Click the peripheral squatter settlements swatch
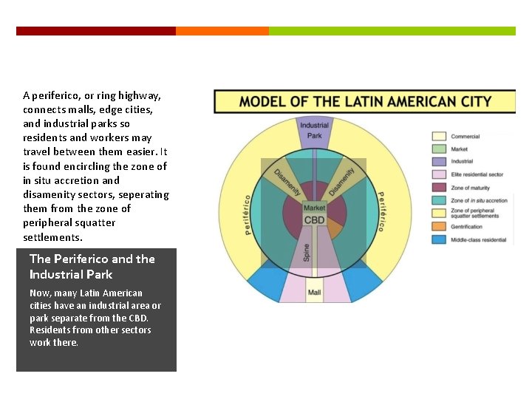This screenshot has width=532, height=399. pyautogui.click(x=439, y=213)
